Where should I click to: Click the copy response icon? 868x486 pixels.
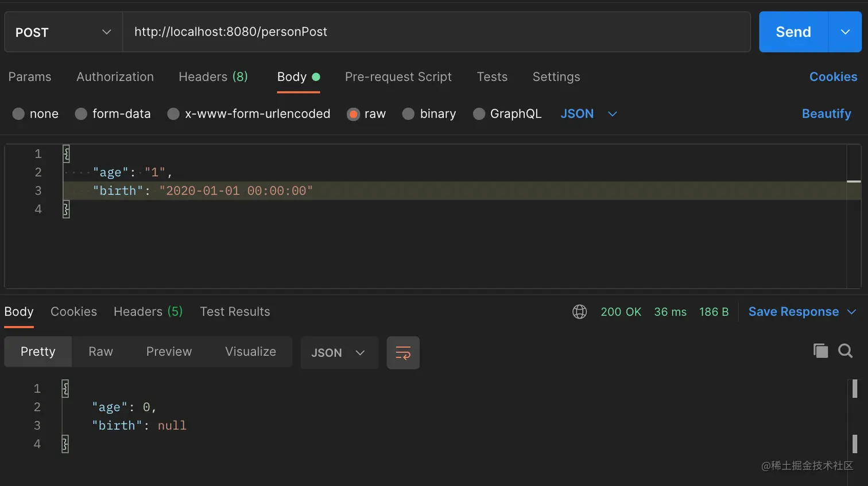pyautogui.click(x=821, y=351)
